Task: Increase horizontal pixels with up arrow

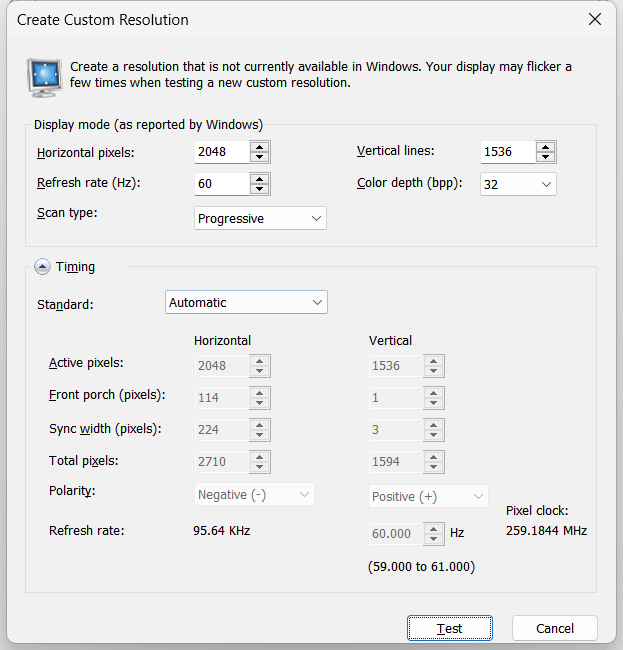Action: [x=260, y=147]
